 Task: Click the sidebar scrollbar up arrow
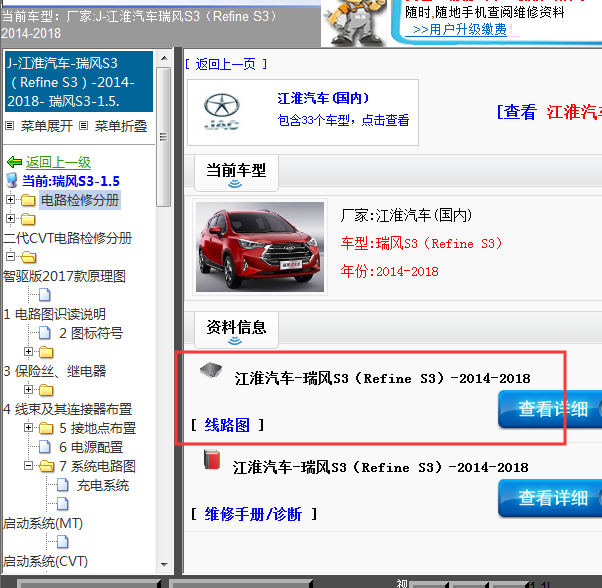(x=164, y=58)
